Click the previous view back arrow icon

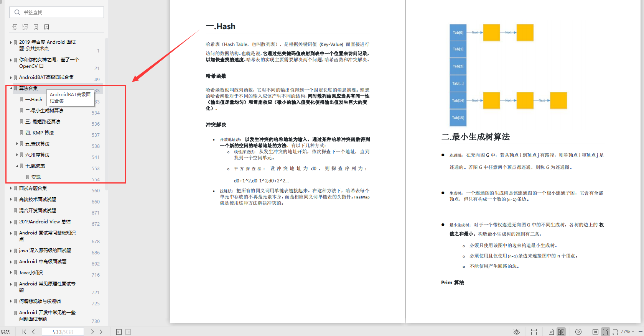pos(119,332)
